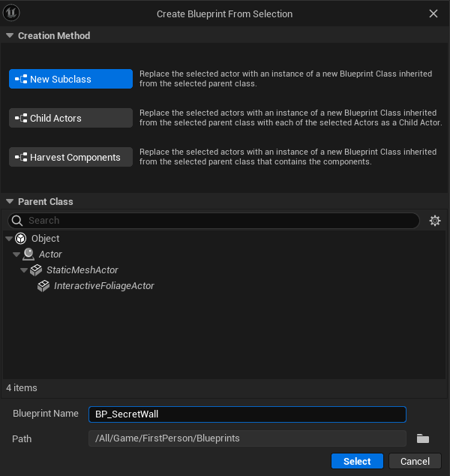
Task: Click the 'Creation Method' heading text
Action: click(54, 36)
